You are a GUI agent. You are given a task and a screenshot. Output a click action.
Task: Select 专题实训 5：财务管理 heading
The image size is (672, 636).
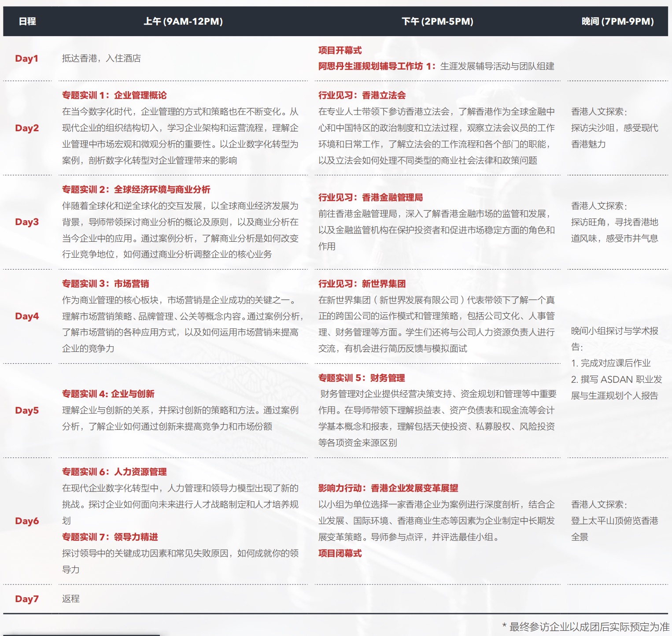[x=362, y=378]
